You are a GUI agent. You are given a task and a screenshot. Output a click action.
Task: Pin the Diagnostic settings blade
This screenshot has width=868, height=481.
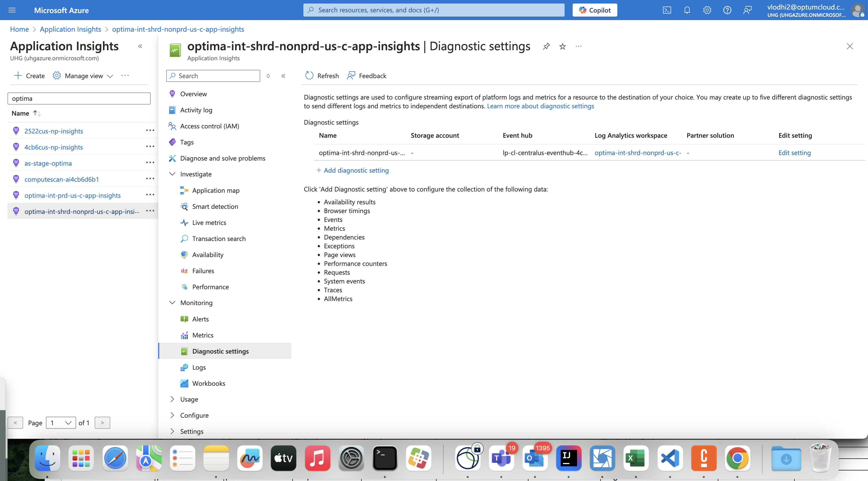pos(546,46)
